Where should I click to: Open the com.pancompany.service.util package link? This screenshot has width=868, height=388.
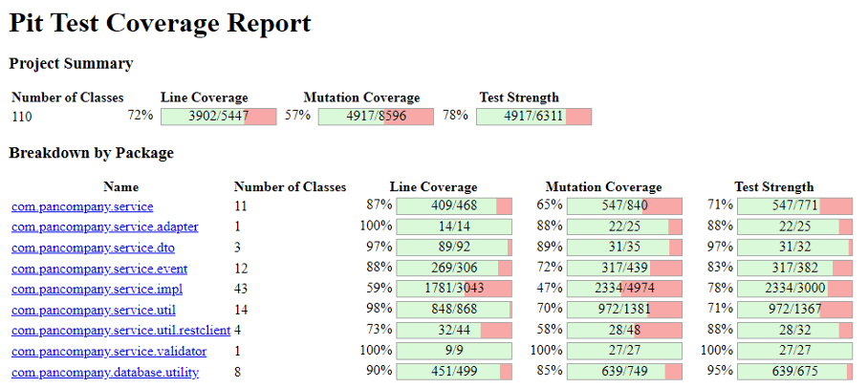(x=94, y=310)
